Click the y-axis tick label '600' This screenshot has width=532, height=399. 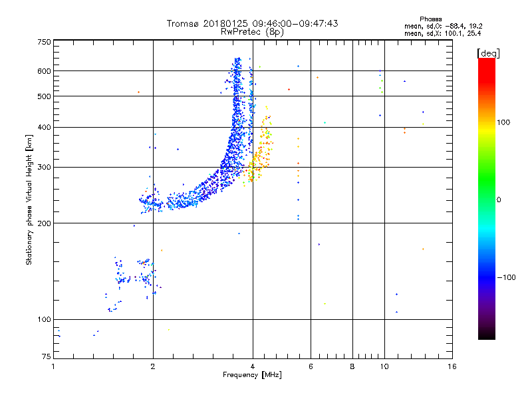(x=44, y=71)
